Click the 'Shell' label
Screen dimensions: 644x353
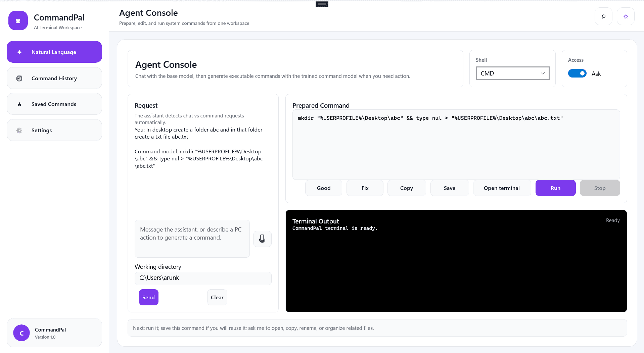tap(481, 60)
